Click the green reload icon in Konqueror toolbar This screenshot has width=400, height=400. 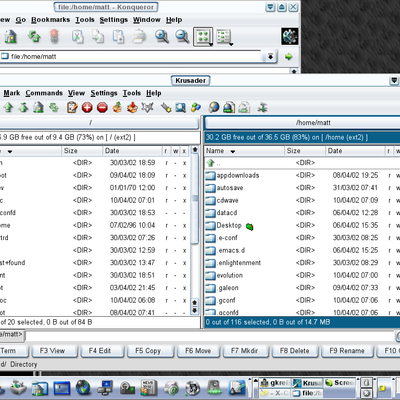click(x=34, y=36)
